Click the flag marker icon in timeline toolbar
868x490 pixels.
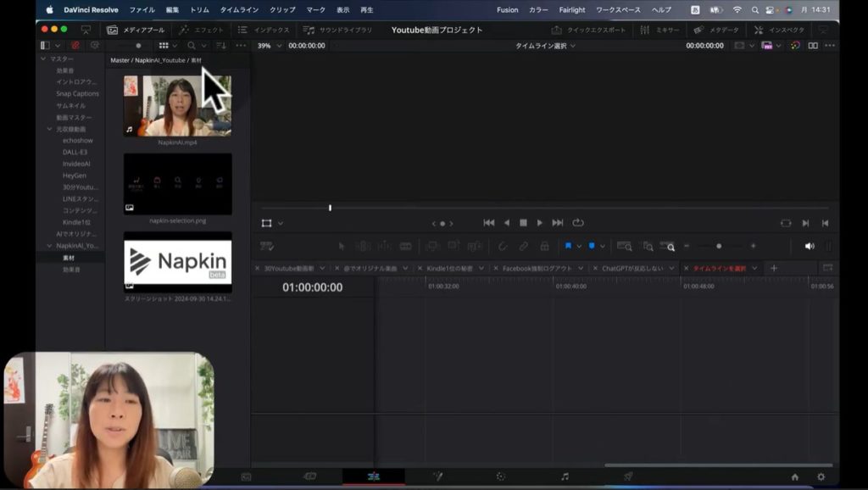[568, 246]
